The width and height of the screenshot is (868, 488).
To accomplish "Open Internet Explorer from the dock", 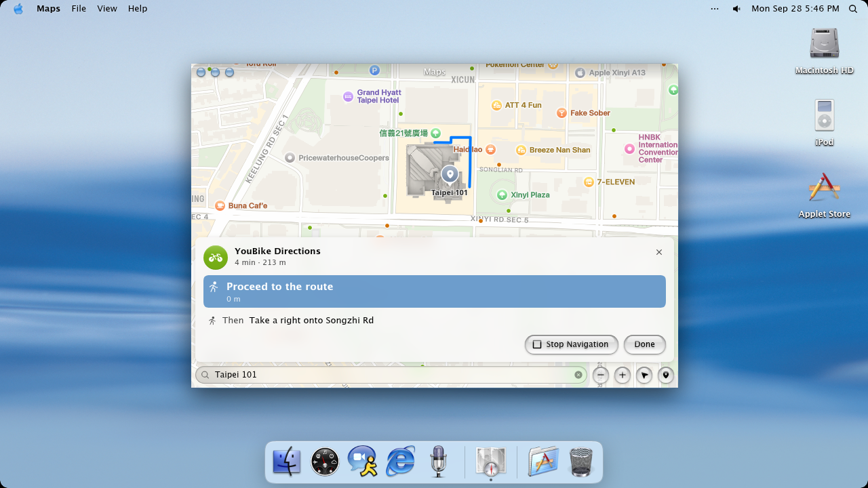I will point(401,462).
